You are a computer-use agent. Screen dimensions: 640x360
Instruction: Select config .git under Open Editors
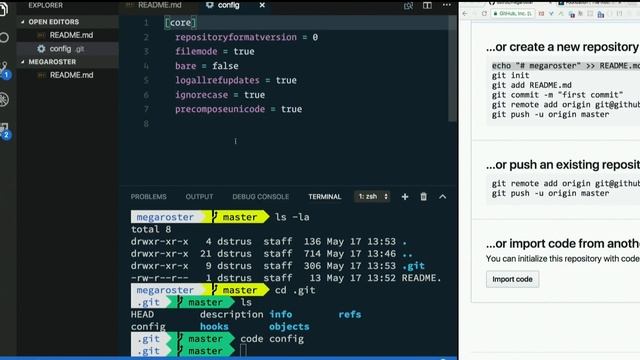(67, 49)
